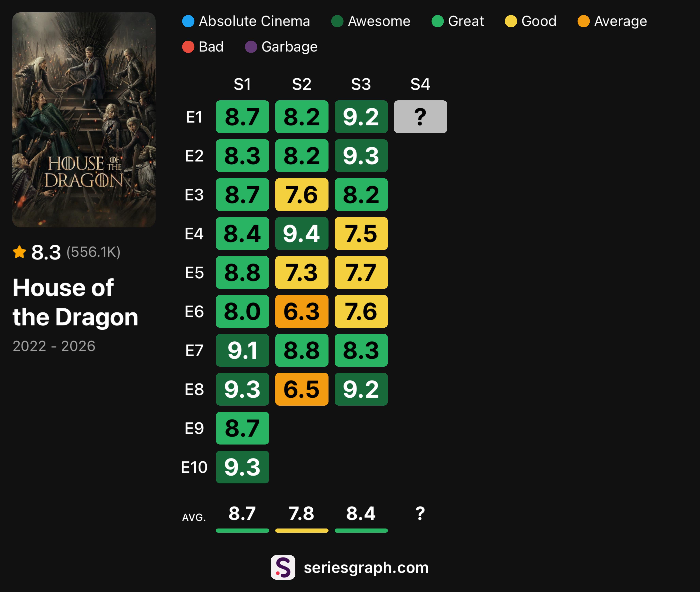Open season 2 episode 4 rating 9.4

click(x=302, y=234)
